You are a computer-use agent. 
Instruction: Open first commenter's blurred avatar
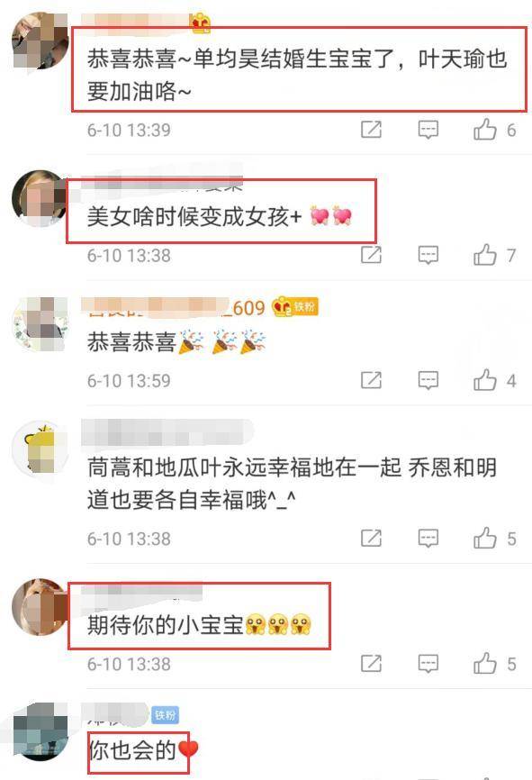40,41
